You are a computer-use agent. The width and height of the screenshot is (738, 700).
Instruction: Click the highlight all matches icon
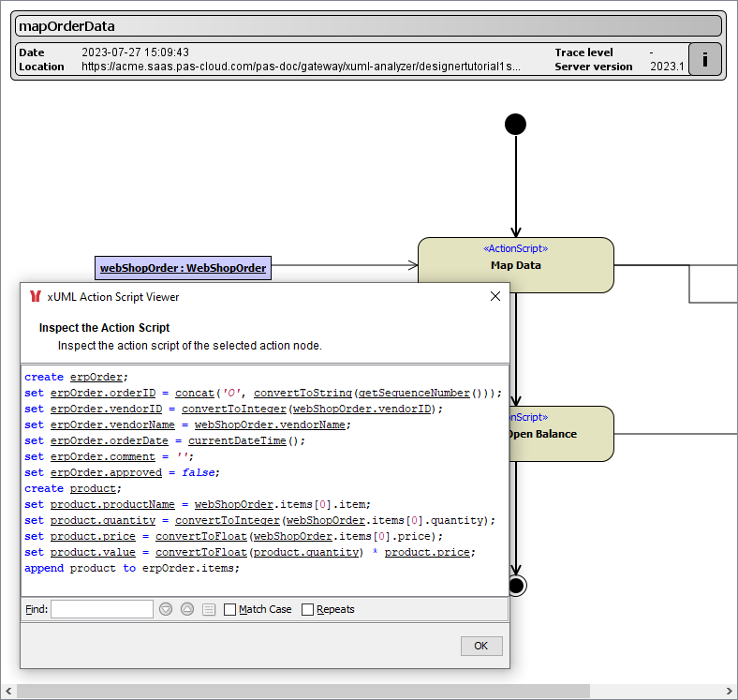(209, 609)
